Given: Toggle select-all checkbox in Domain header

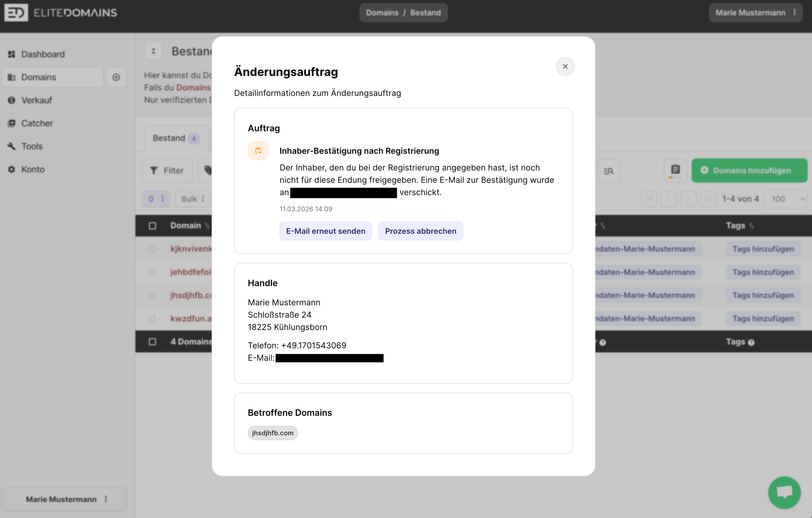Looking at the screenshot, I should (152, 226).
